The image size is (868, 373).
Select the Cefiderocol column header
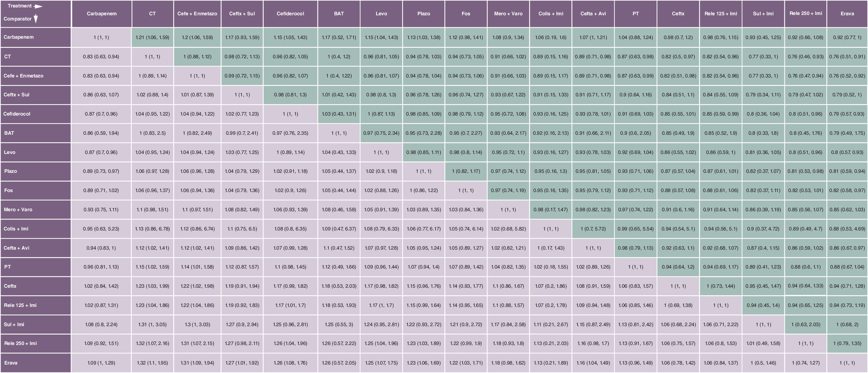(x=290, y=14)
